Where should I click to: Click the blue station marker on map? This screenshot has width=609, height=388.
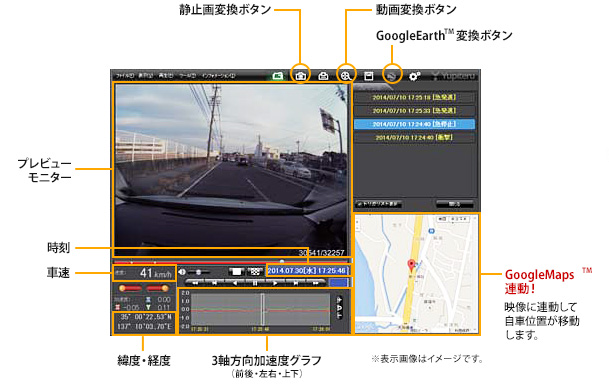431,231
